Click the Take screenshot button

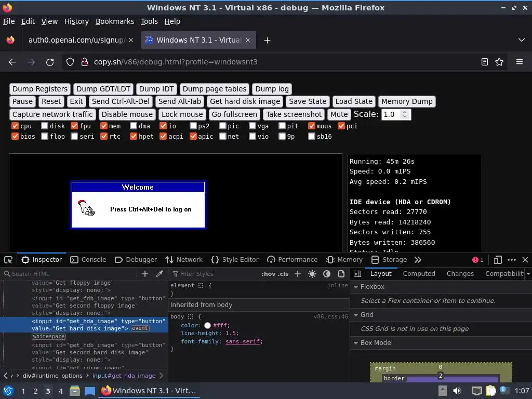(x=294, y=114)
